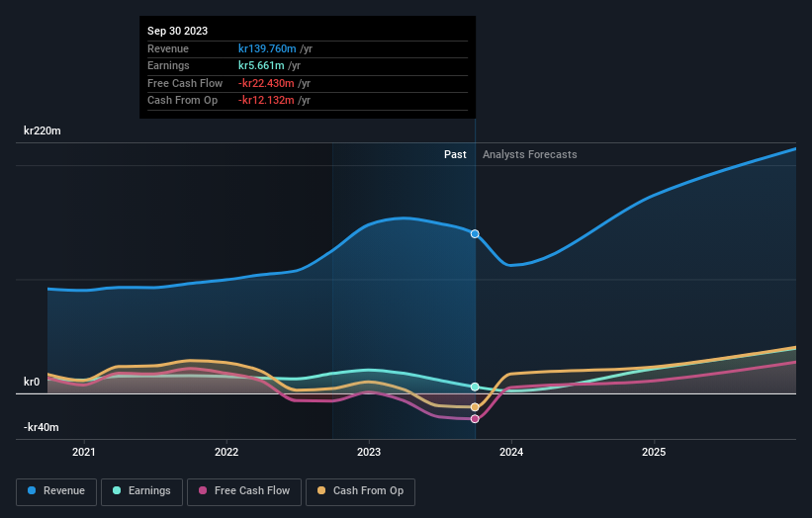Toggle the Revenue legend series
The height and width of the screenshot is (518, 812).
coord(56,491)
